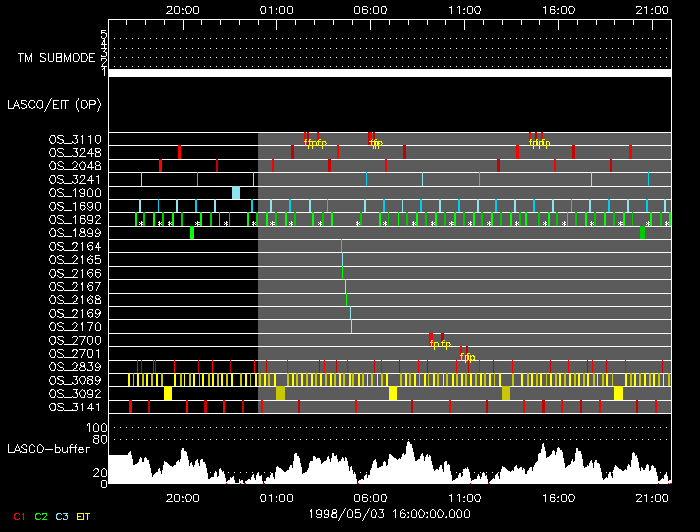Click the yellow 'fp' marker in OS_2701 row

(467, 357)
